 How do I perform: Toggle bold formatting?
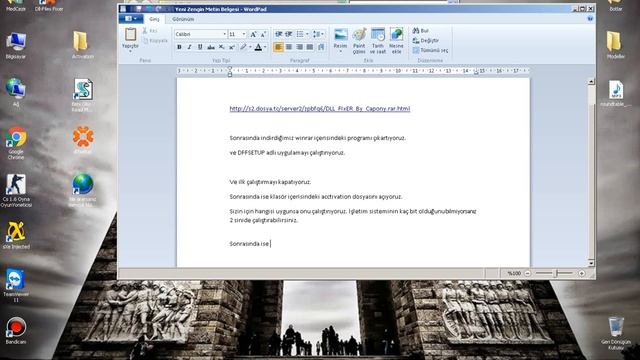tap(179, 47)
